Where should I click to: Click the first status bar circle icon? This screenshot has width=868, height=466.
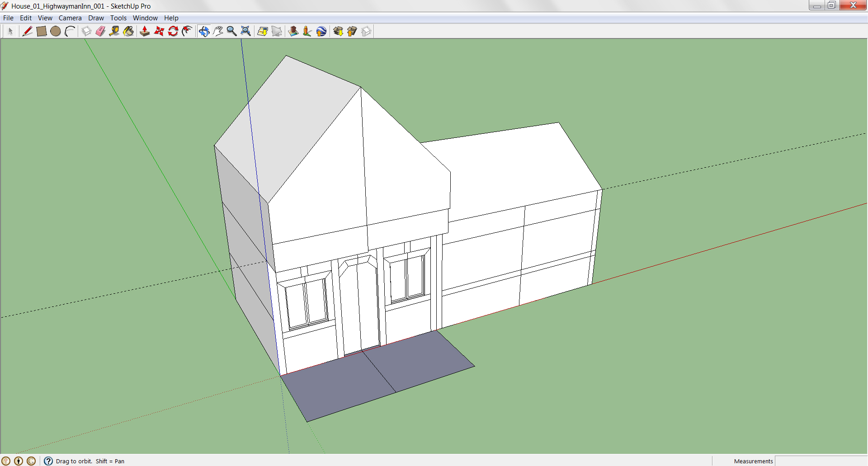[x=6, y=461]
